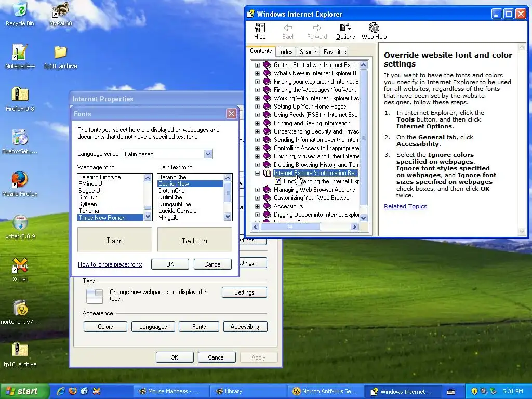Screen dimensions: 532x399
Task: Click the question mark help page icon
Action: (x=278, y=181)
